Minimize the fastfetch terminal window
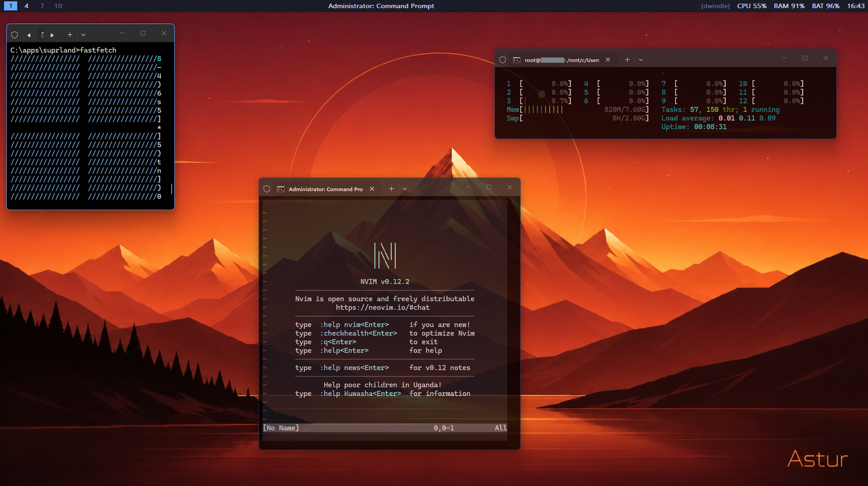This screenshot has height=486, width=868. [122, 33]
